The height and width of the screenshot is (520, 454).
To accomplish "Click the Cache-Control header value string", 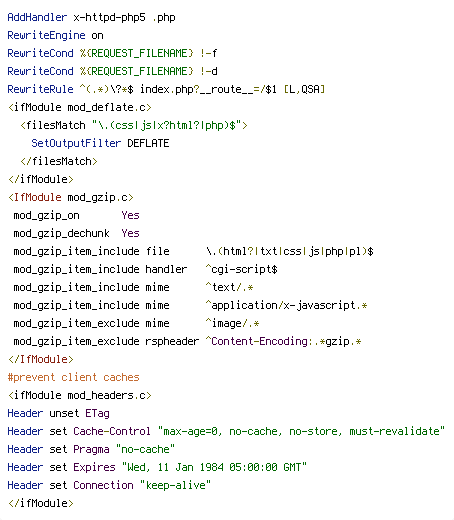I will click(301, 431).
